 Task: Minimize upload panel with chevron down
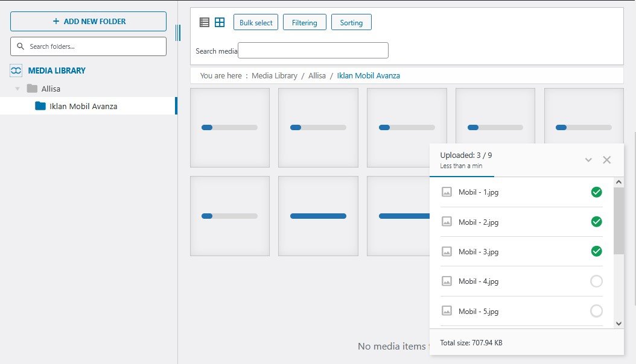(x=589, y=160)
